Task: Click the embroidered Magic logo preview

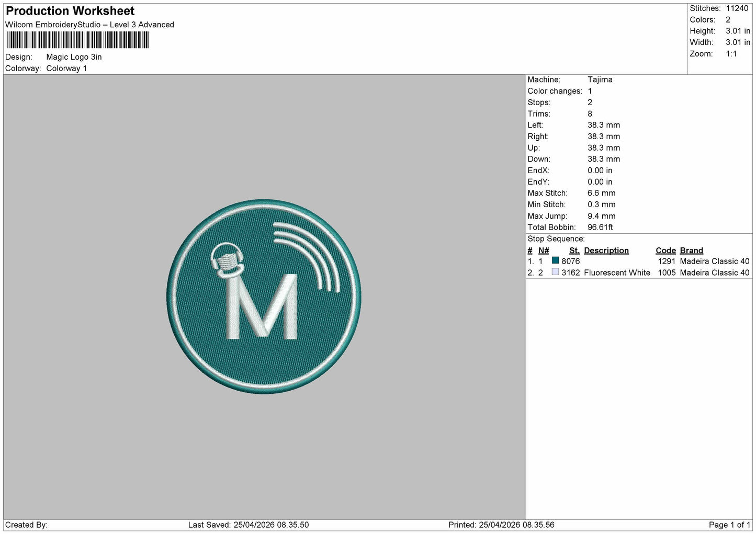Action: pyautogui.click(x=264, y=296)
